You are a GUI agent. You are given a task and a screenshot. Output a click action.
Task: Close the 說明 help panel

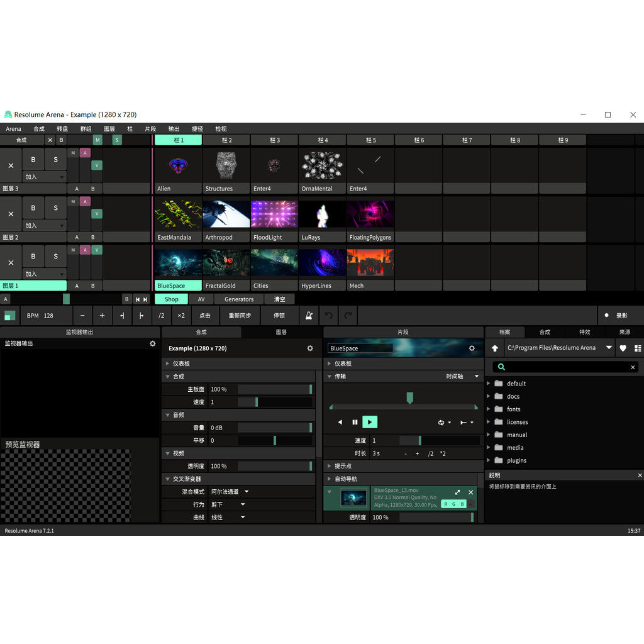(640, 475)
